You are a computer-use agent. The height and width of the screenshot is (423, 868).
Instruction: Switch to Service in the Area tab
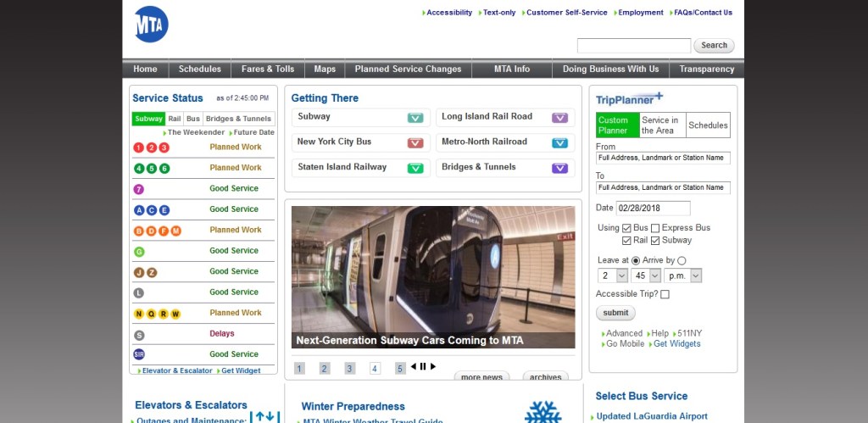pos(663,125)
